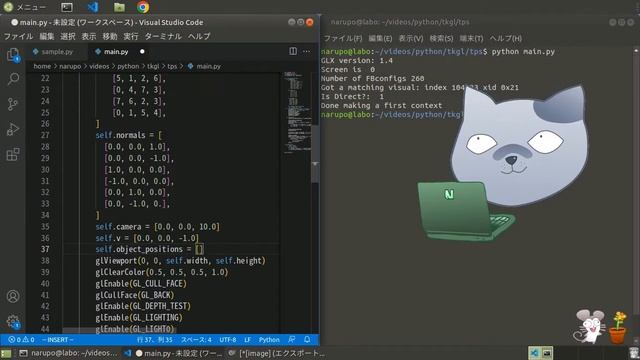Viewport: 640px width, 360px height.
Task: Open the Extensions view
Action: 13,155
